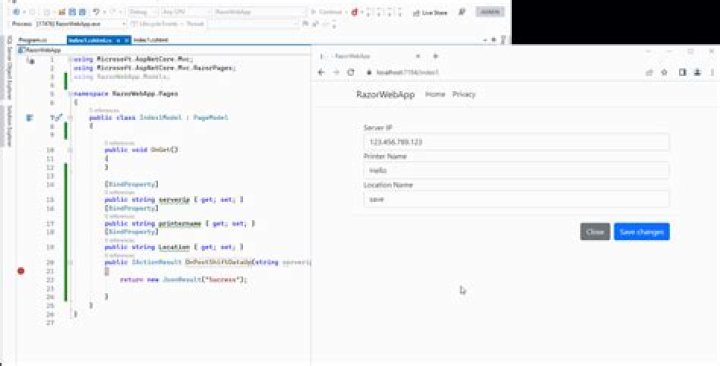This screenshot has height=366, width=720.
Task: Open the Debug configuration dropdown
Action: tap(142, 12)
